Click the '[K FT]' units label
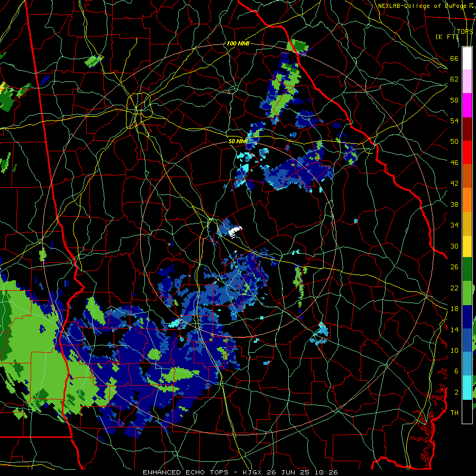This screenshot has height=476, width=476. pos(447,36)
